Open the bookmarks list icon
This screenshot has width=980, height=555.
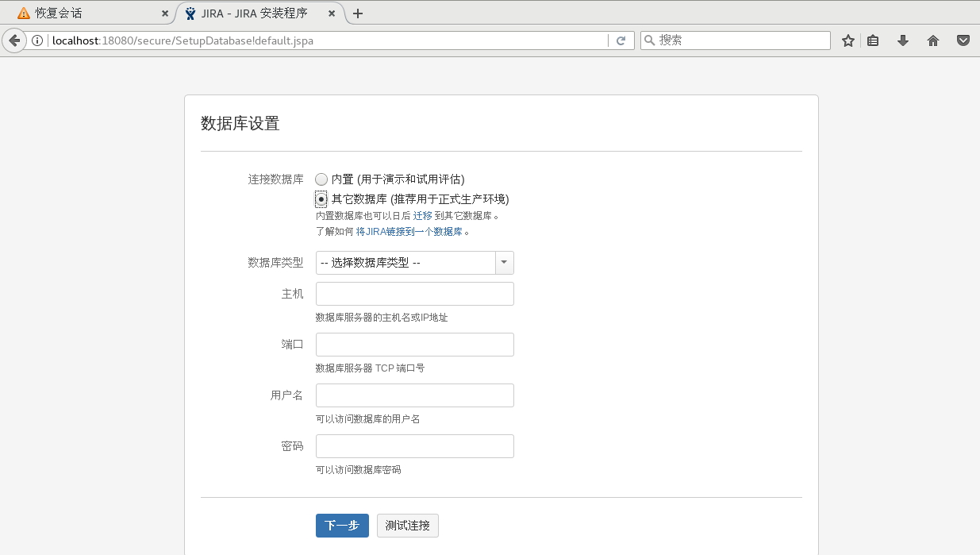click(x=873, y=40)
